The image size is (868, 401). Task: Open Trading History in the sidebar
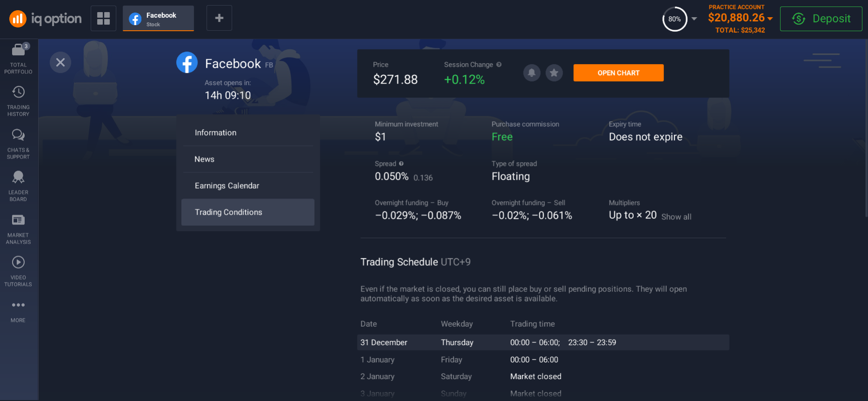[19, 101]
